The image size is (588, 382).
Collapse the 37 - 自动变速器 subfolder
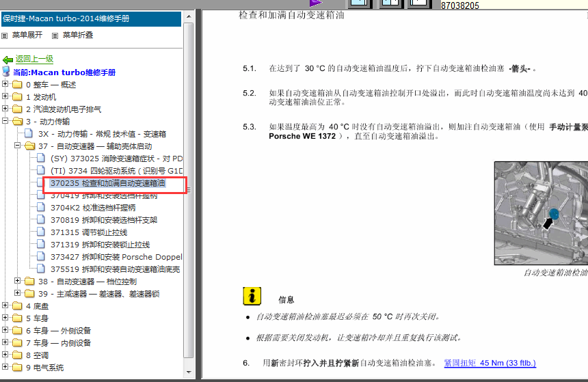tap(17, 145)
